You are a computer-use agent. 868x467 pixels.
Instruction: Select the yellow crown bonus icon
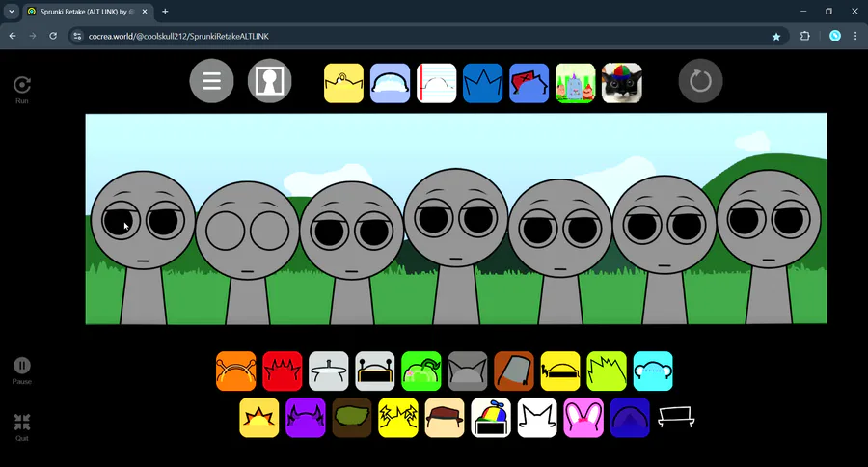click(x=343, y=83)
